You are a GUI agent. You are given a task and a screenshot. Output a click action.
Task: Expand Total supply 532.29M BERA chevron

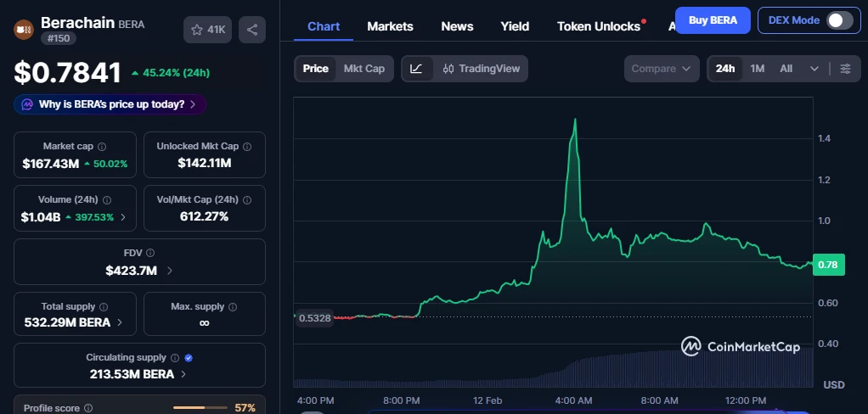120,322
